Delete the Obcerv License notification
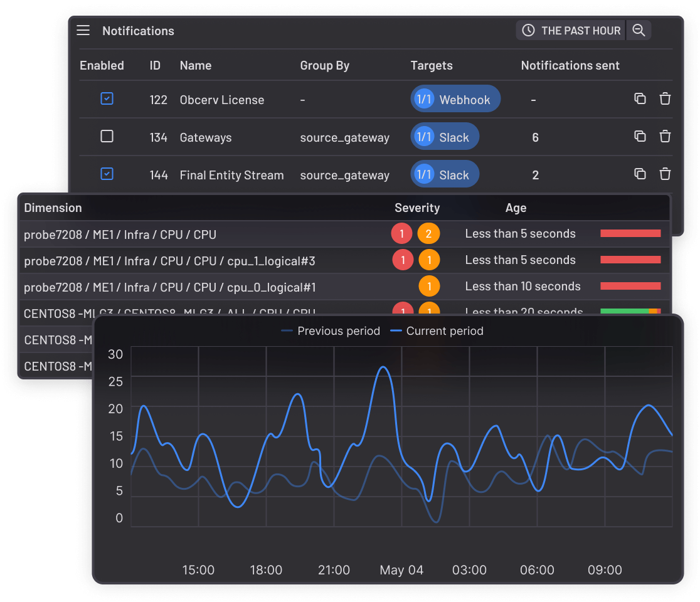Image resolution: width=700 pixels, height=602 pixels. point(665,99)
